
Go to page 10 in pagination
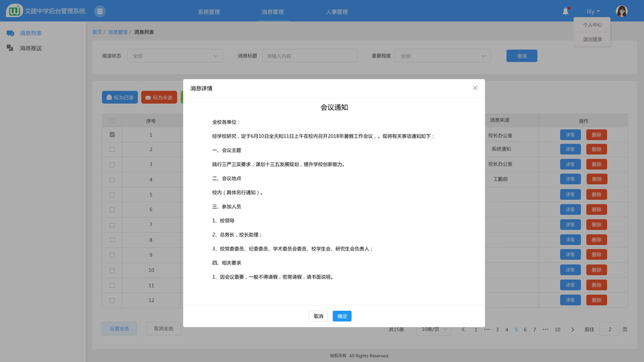click(557, 329)
